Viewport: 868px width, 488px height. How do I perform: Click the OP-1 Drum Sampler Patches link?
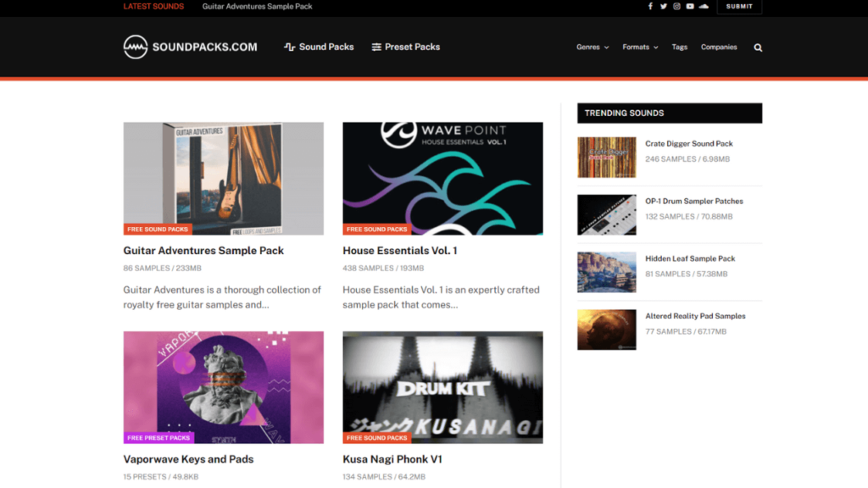pos(694,201)
